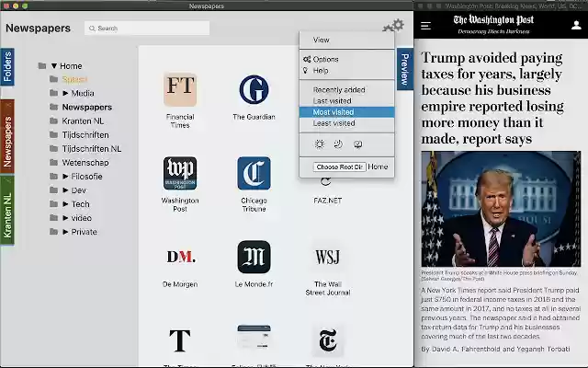This screenshot has height=368, width=588.
Task: Click the Options gears icon in menu
Action: (x=307, y=59)
